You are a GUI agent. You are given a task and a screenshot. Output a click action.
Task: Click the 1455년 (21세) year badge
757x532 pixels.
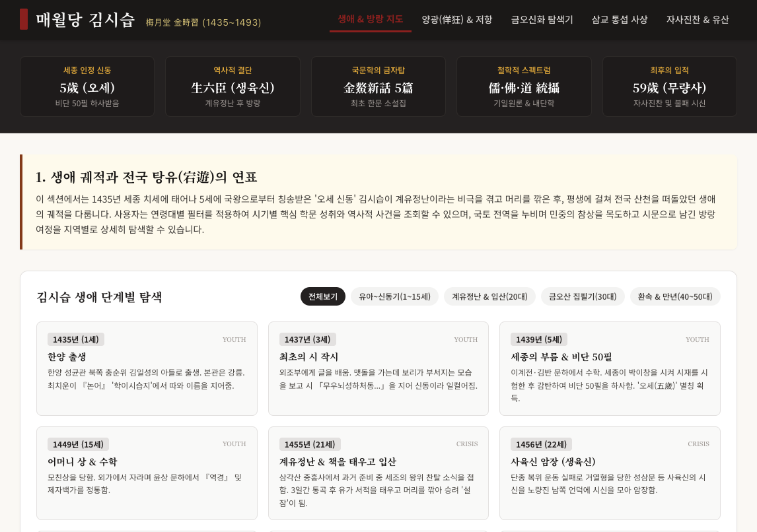coord(310,444)
